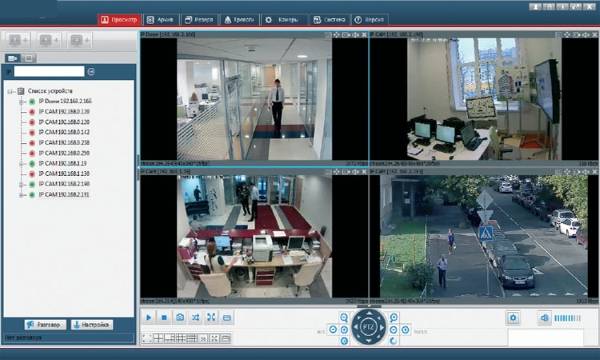
Task: Expand the last IP CAM tree node
Action: click(x=22, y=195)
